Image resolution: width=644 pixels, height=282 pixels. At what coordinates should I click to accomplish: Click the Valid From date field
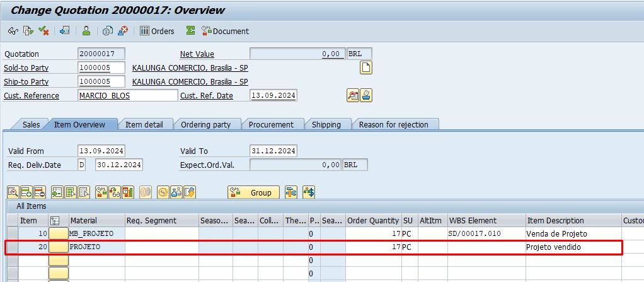(101, 151)
